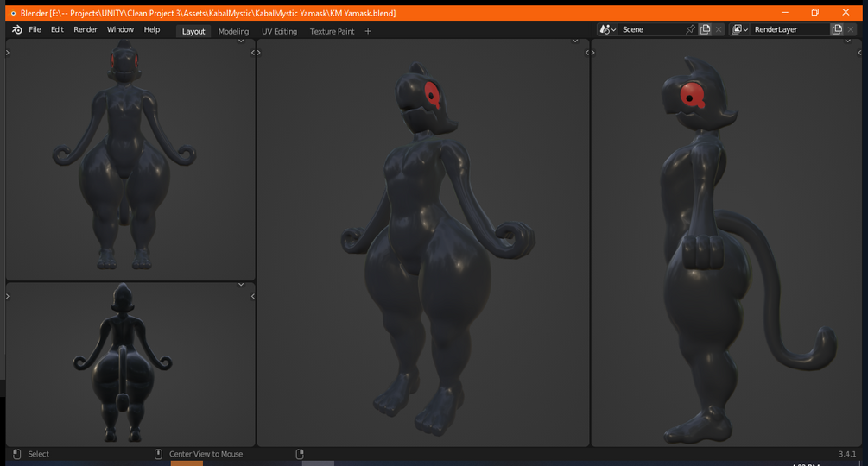Image resolution: width=868 pixels, height=466 pixels.
Task: Open the Render menu
Action: [86, 30]
